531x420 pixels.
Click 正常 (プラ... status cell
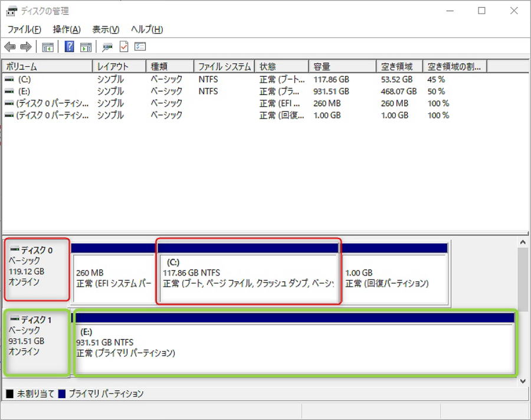click(280, 91)
